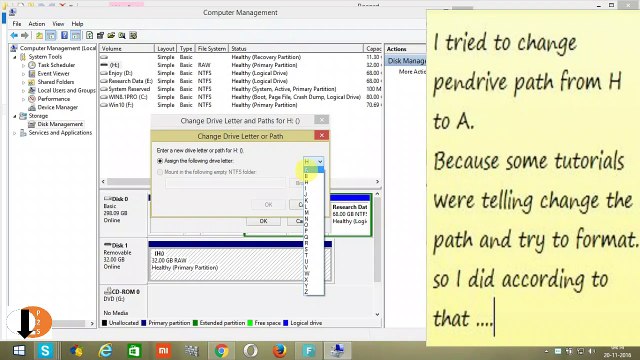The image size is (640, 360).
Task: Open the File menu
Action: click(17, 24)
